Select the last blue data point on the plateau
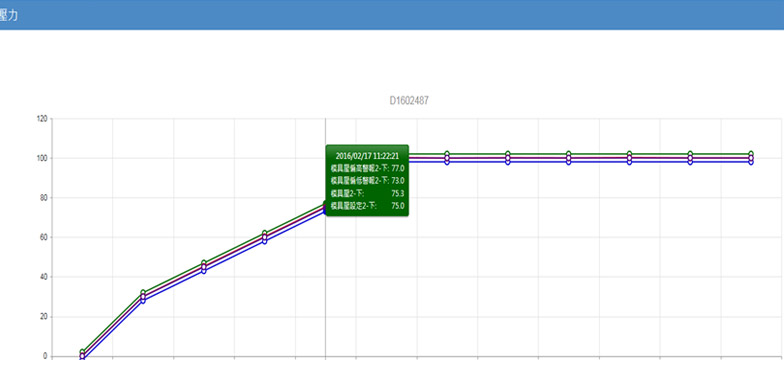This screenshot has height=379, width=784. [751, 162]
